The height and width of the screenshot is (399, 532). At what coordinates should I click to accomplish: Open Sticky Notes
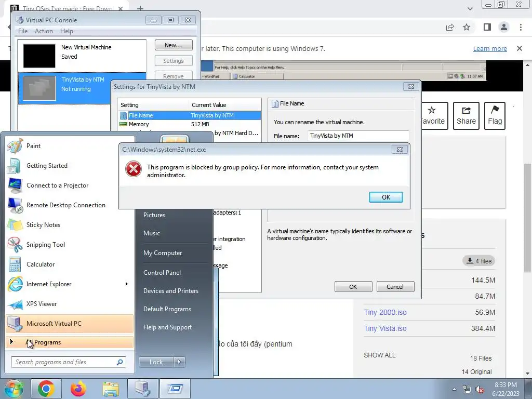click(x=70, y=225)
